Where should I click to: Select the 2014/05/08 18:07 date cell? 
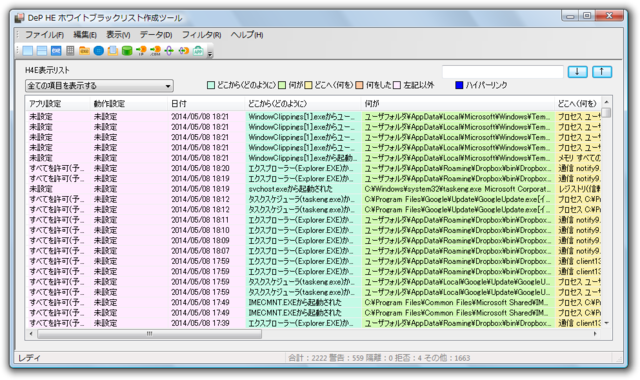tap(206, 251)
